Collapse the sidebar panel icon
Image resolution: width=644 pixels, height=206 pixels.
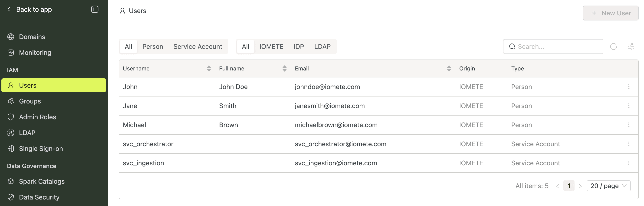pyautogui.click(x=95, y=10)
